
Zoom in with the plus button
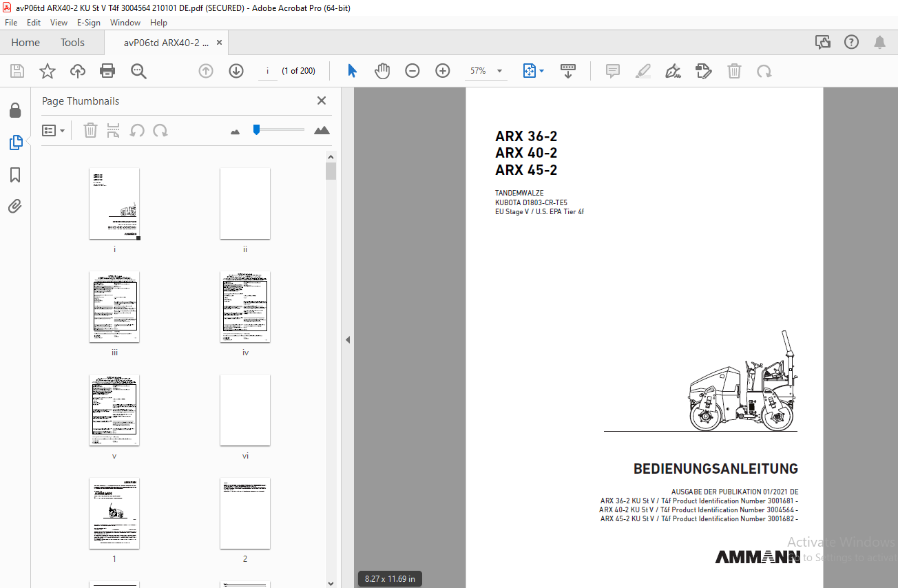click(x=443, y=71)
